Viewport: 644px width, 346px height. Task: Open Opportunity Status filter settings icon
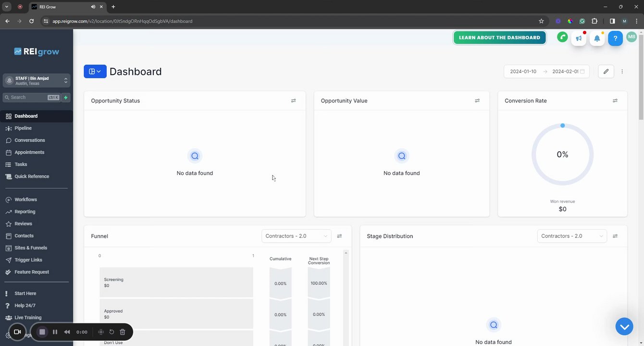(x=294, y=101)
